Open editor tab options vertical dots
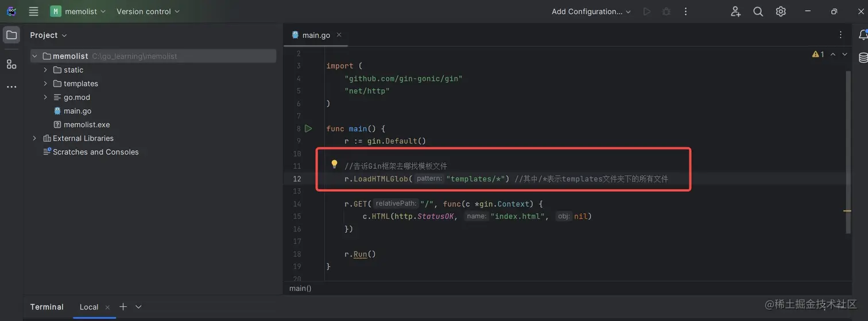This screenshot has height=321, width=868. (841, 35)
